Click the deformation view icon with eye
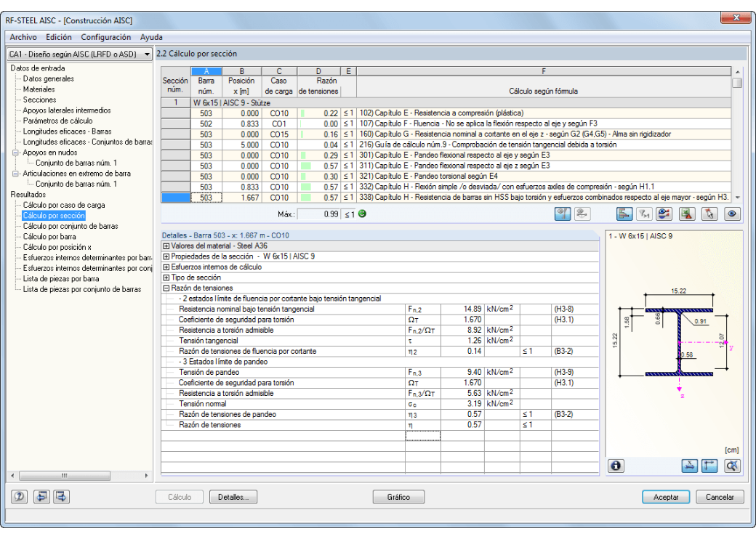This screenshot has height=539, width=756. pyautogui.click(x=582, y=214)
